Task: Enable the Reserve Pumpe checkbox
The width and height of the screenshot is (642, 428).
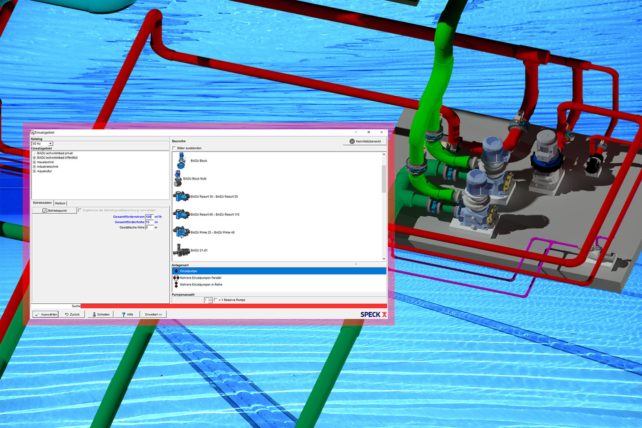Action: (x=214, y=299)
